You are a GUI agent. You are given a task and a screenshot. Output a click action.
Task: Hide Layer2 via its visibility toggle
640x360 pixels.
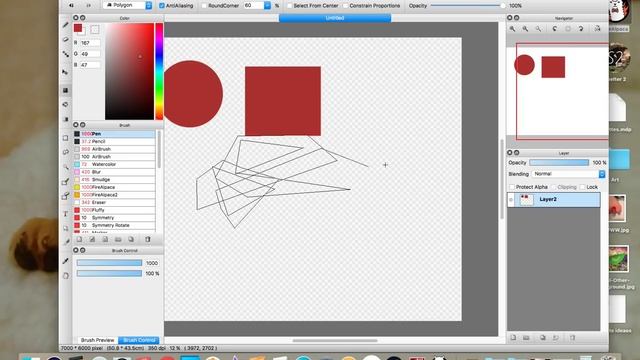511,200
